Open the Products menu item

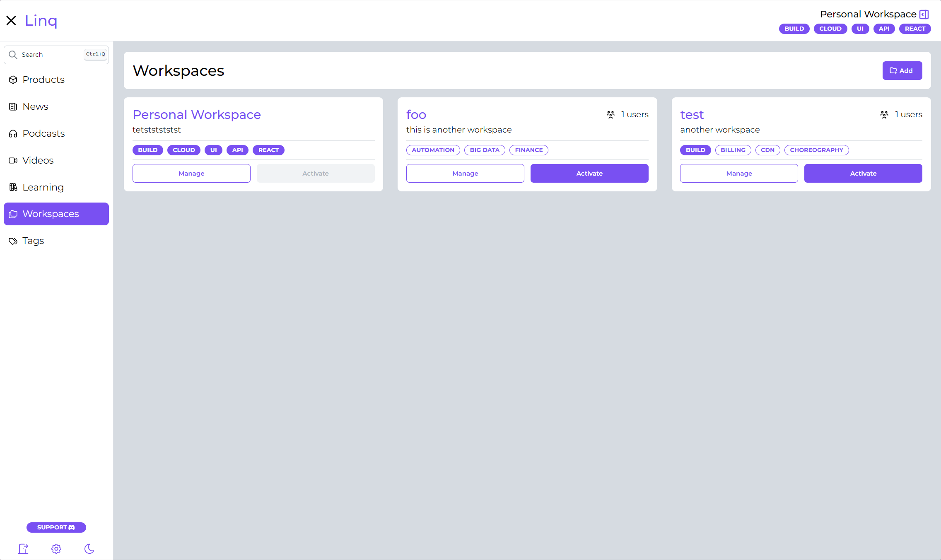[43, 80]
